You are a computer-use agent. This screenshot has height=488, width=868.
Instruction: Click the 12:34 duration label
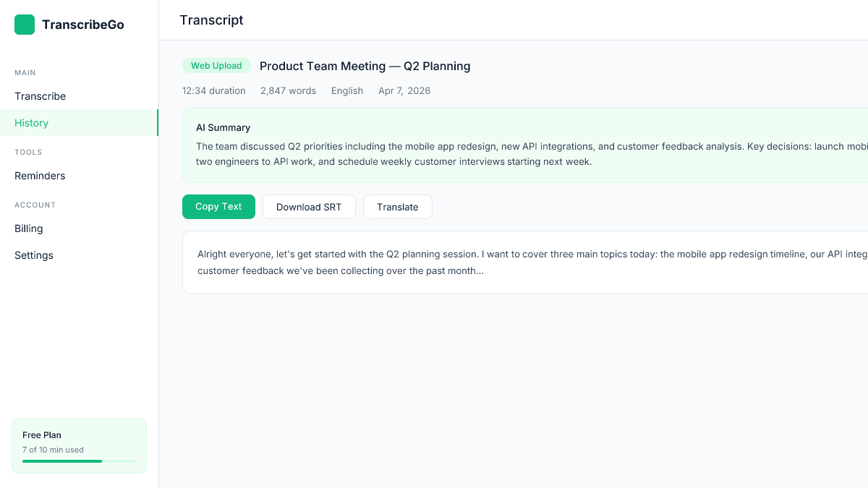pos(213,90)
